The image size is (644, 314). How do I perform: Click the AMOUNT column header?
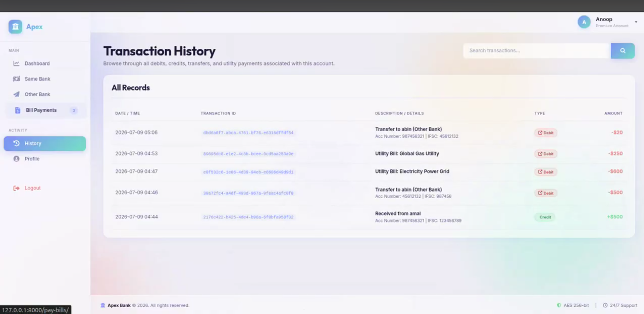click(613, 113)
